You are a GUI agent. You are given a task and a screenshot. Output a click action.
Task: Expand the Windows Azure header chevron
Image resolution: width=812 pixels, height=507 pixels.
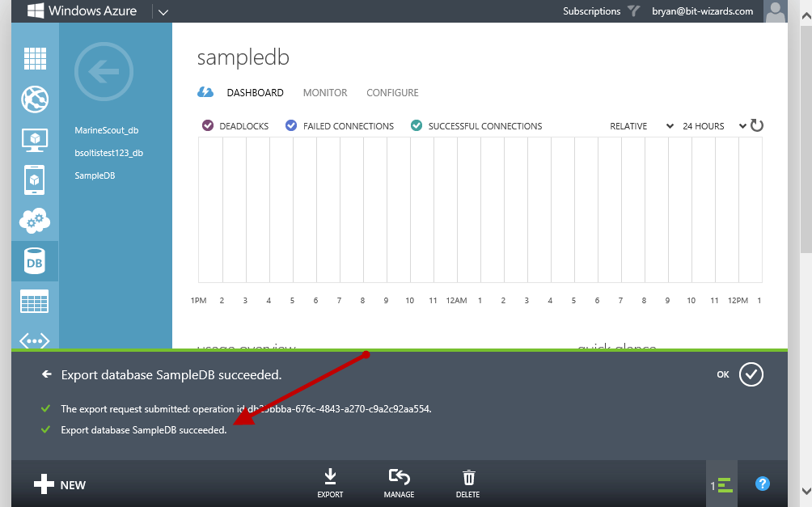(163, 12)
